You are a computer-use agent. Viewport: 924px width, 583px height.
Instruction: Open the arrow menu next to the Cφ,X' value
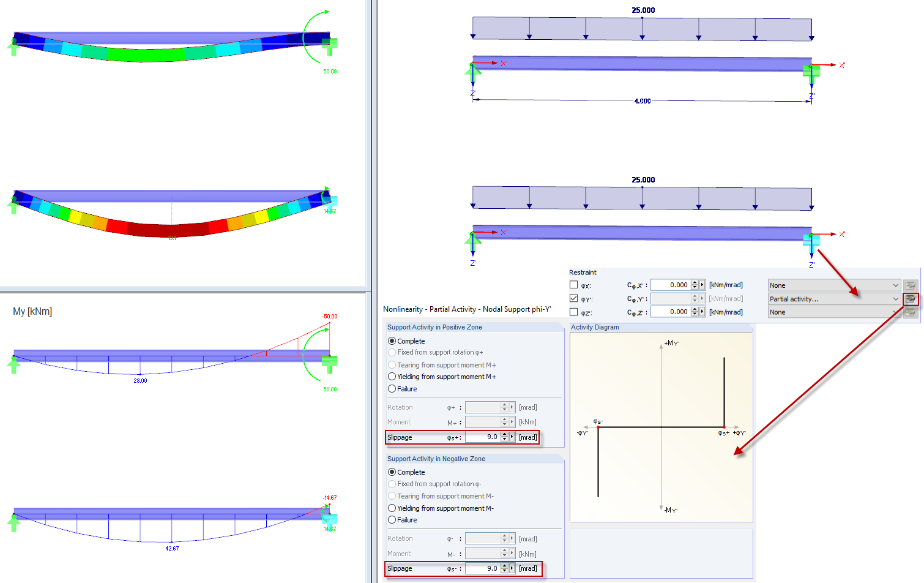[702, 285]
